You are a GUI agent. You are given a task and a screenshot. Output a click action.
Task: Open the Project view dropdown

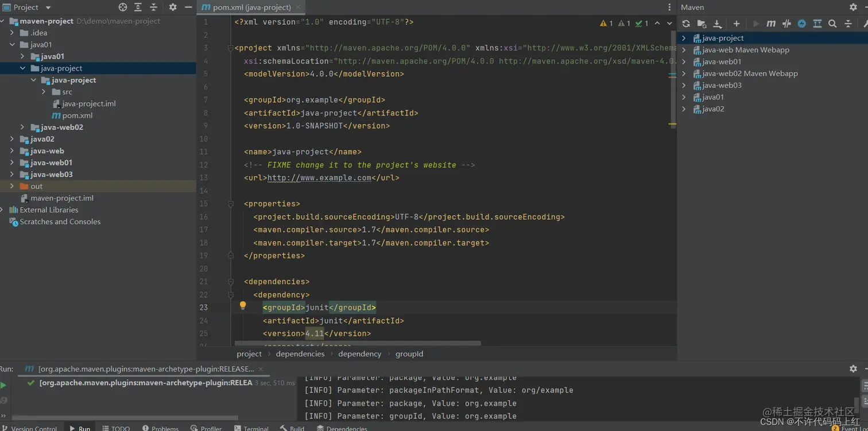pyautogui.click(x=48, y=7)
